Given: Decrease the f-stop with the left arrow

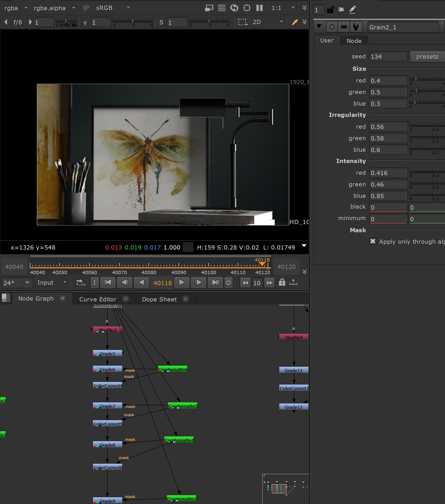Looking at the screenshot, I should coord(6,22).
